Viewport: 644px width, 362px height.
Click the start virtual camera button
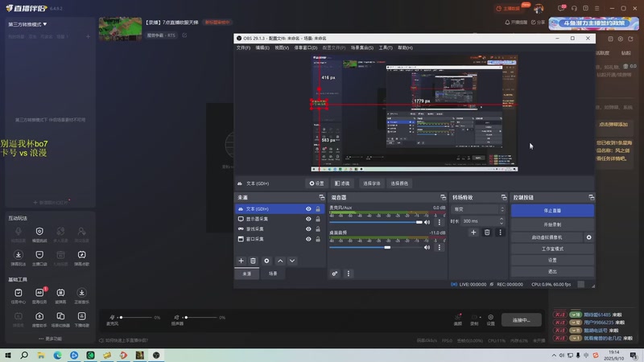click(x=547, y=237)
